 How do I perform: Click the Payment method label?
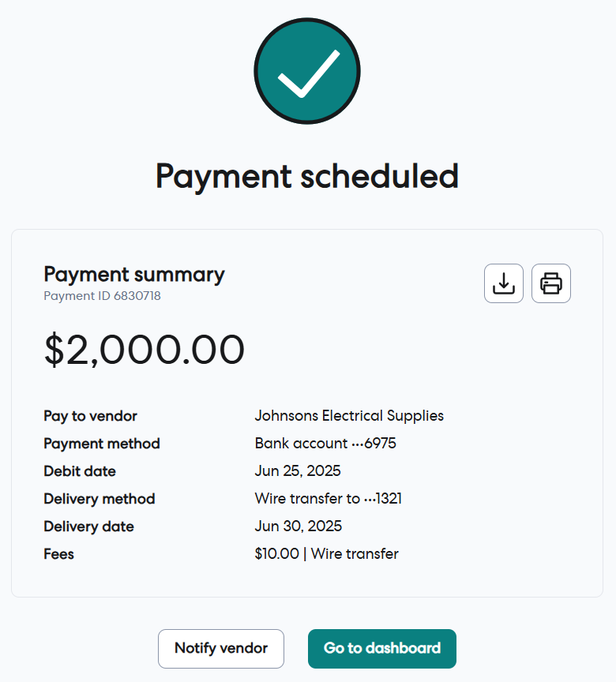pyautogui.click(x=102, y=444)
